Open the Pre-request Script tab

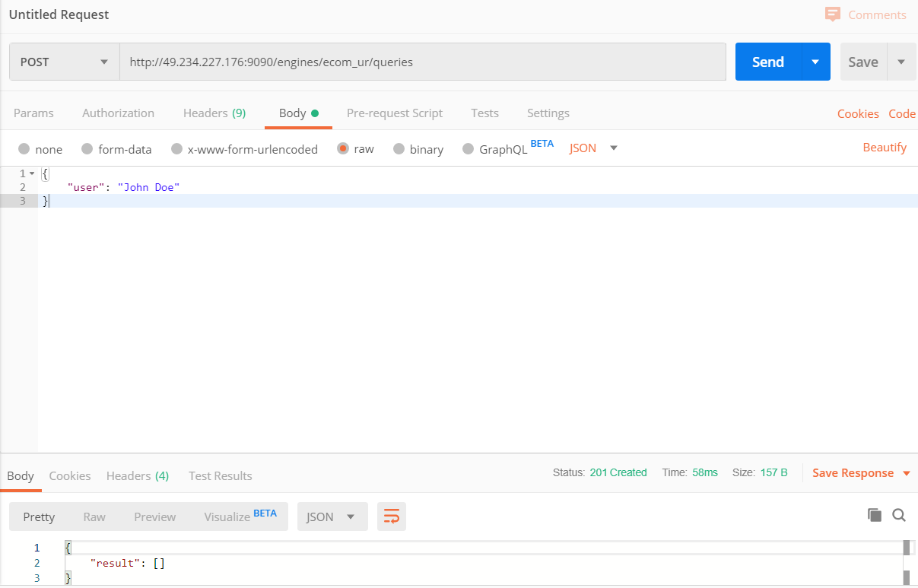coord(395,113)
